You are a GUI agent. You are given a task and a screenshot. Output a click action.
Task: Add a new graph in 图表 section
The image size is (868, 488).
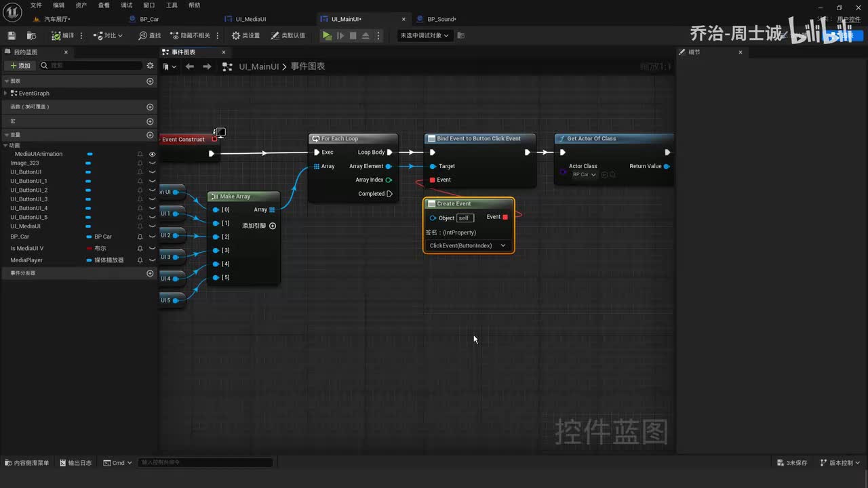pyautogui.click(x=150, y=81)
